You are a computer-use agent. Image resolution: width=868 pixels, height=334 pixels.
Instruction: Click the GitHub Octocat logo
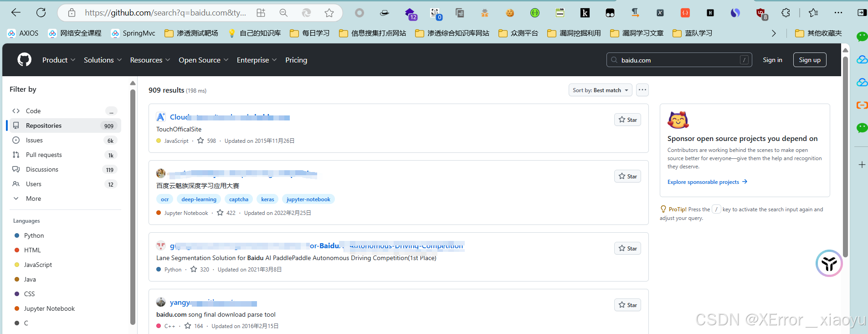pos(24,60)
